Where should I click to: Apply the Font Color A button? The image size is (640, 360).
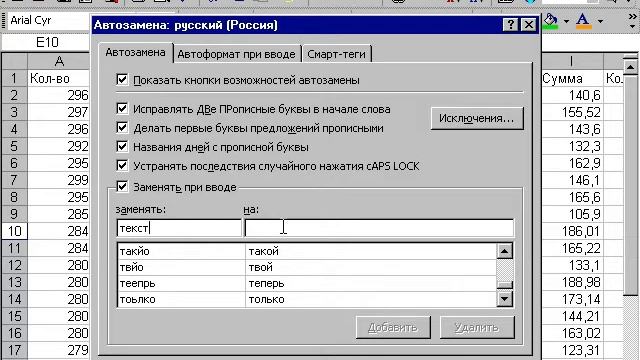[x=583, y=21]
